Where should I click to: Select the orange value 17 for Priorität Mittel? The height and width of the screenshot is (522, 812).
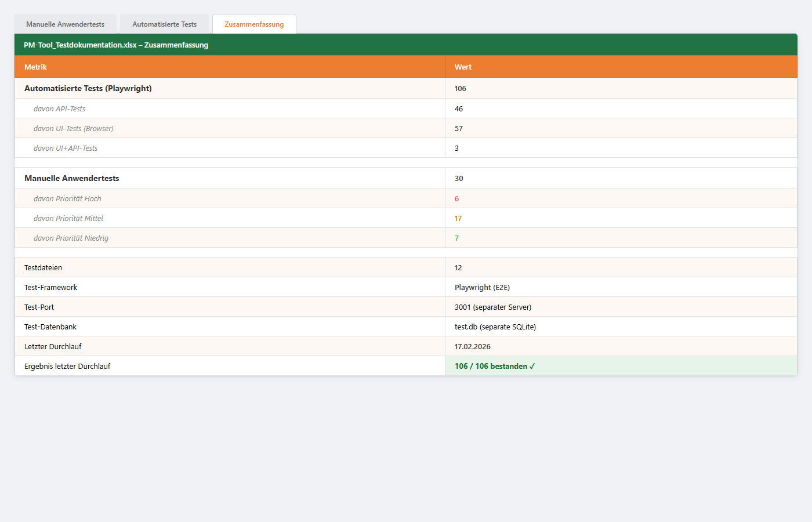click(x=458, y=218)
